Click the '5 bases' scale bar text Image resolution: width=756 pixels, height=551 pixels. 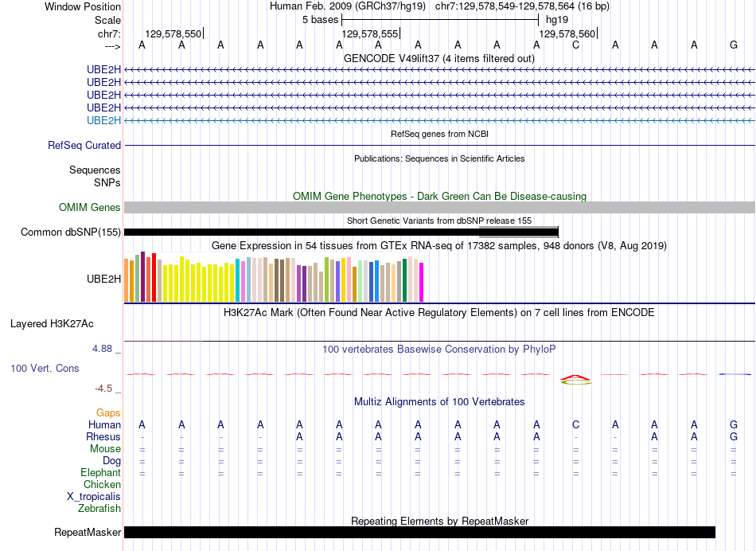coord(320,20)
